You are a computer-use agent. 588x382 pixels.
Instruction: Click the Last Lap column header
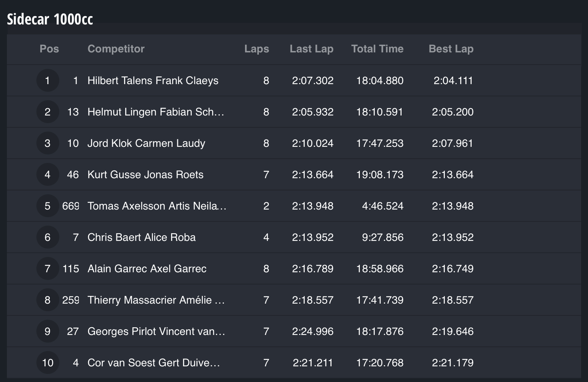312,49
